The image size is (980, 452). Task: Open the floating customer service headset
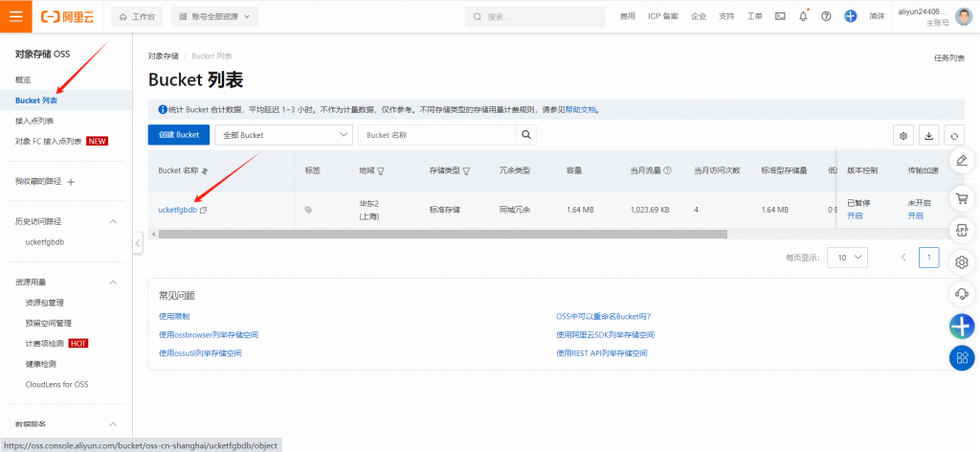pos(962,293)
